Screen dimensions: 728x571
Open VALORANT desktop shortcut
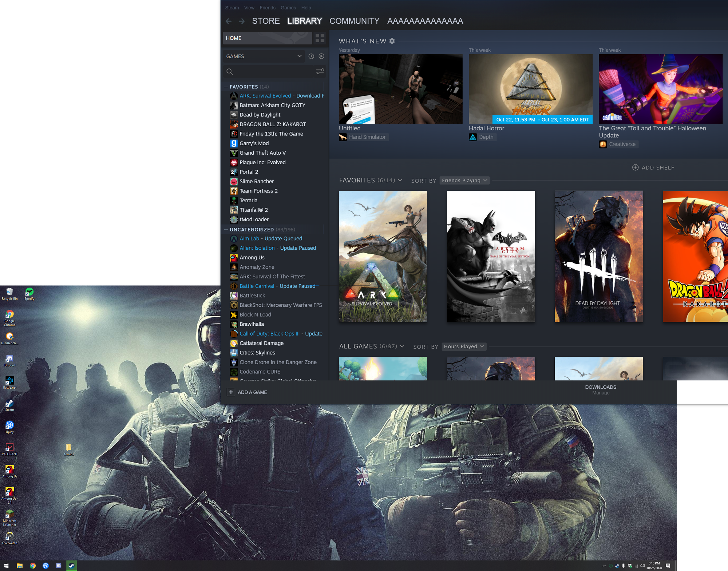click(10, 449)
